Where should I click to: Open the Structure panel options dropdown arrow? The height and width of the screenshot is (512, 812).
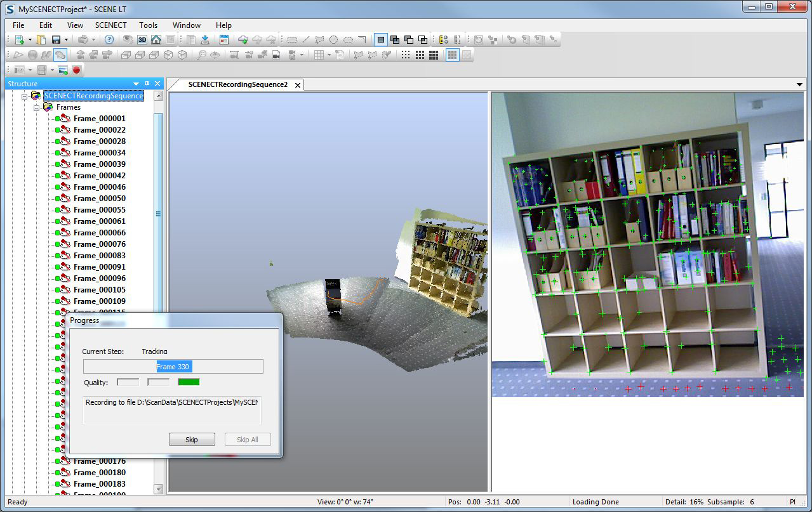click(x=136, y=84)
